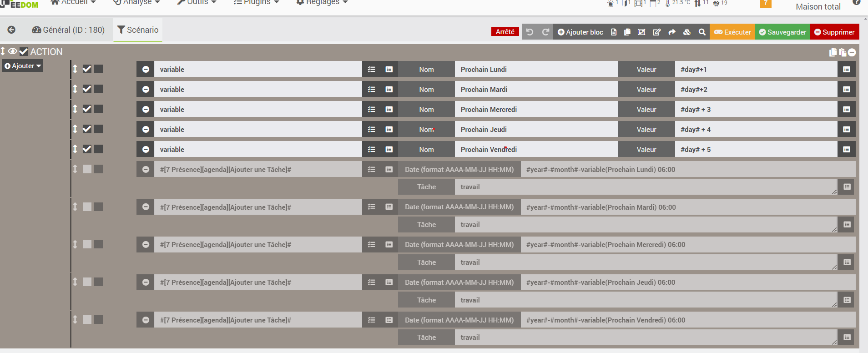
Task: Edit the Nom field containing Prochain Lundi
Action: [536, 69]
